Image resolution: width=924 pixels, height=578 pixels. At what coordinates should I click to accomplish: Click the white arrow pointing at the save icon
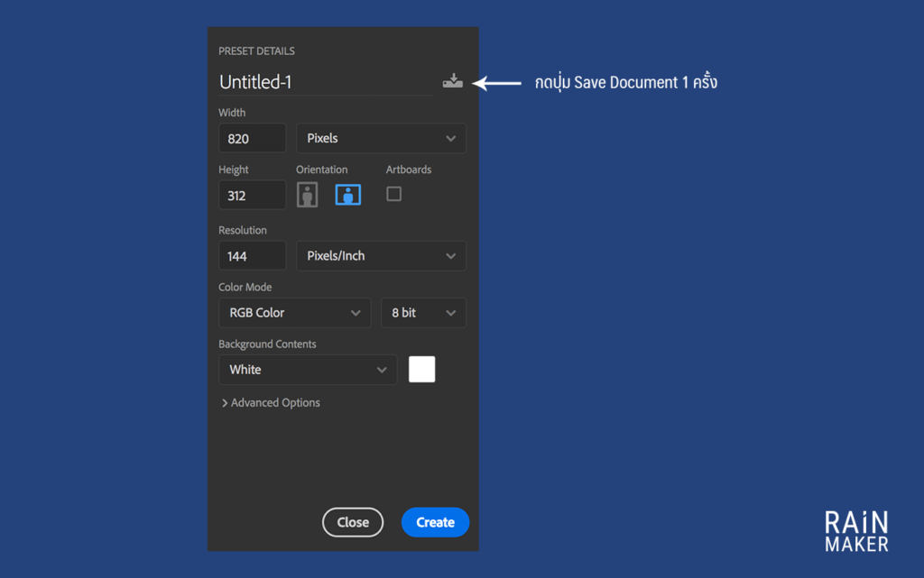coord(497,83)
